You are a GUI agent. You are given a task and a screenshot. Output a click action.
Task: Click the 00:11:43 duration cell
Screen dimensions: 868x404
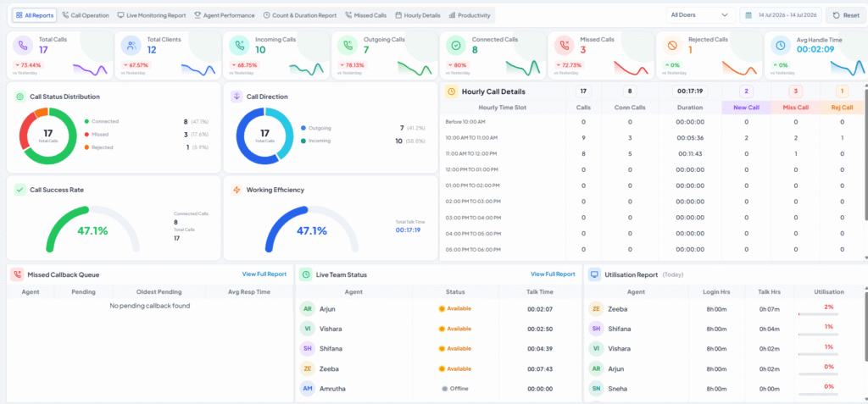(x=690, y=153)
